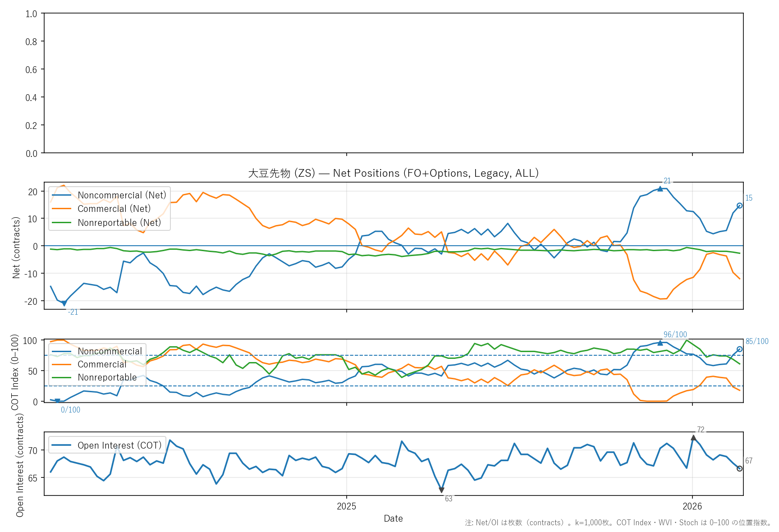
Task: Click the triangle marker at COT Index 96/100 peak
Action: pos(660,343)
